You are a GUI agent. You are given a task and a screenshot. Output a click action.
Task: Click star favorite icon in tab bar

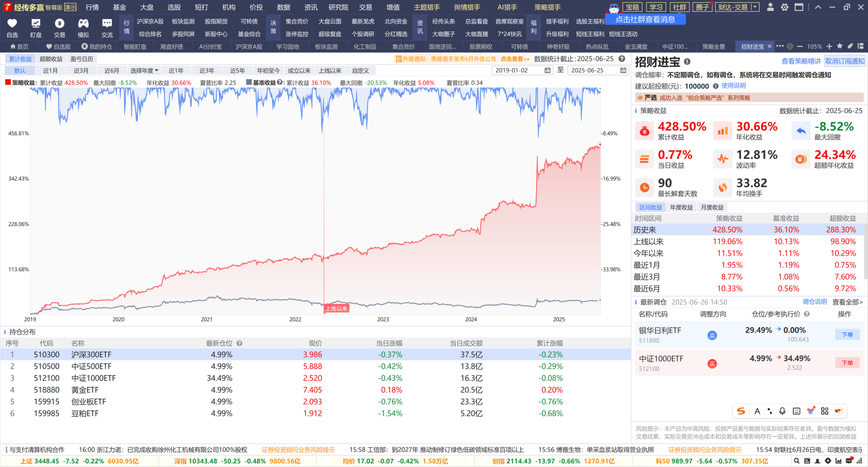coord(840,46)
